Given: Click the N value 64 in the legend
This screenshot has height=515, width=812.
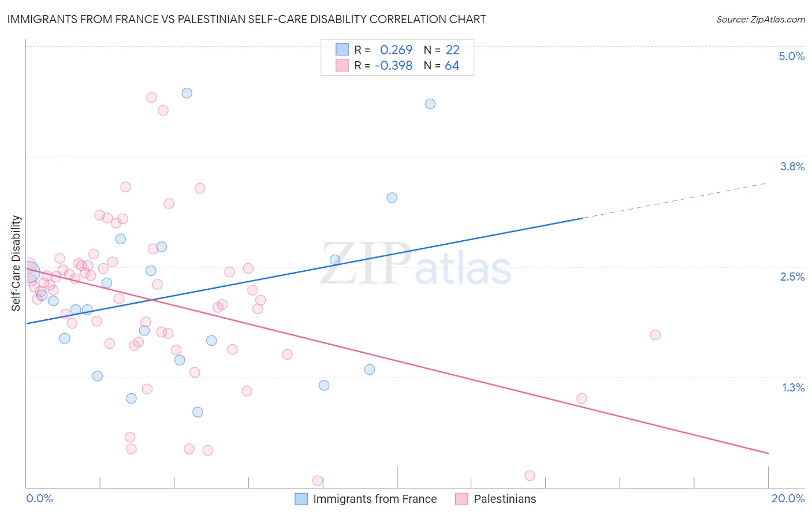Looking at the screenshot, I should pos(452,65).
